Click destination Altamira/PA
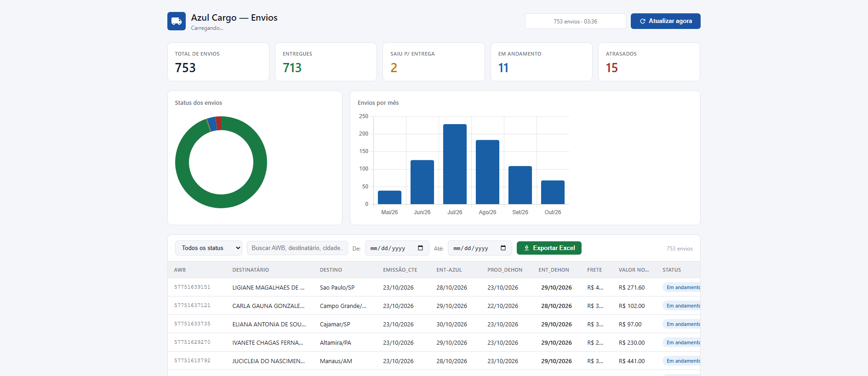868x376 pixels. [336, 343]
